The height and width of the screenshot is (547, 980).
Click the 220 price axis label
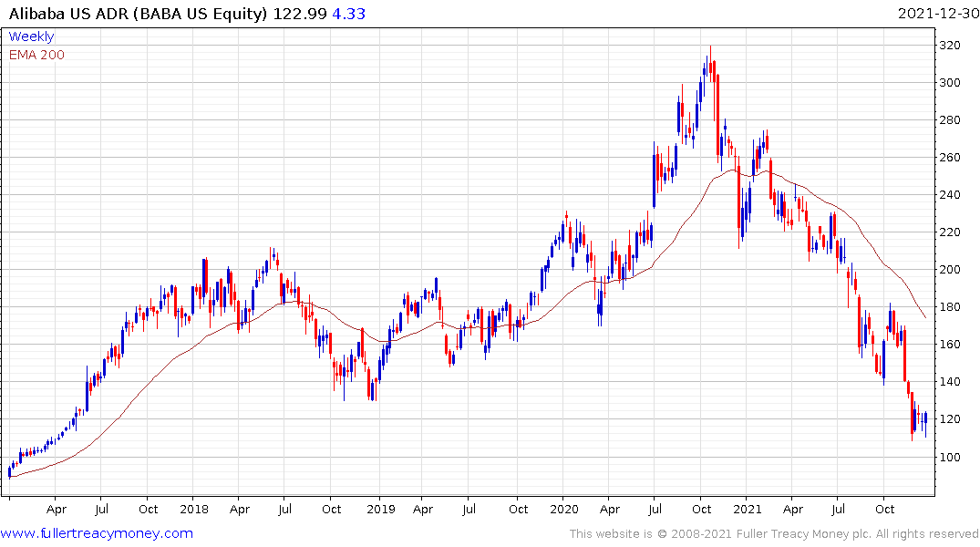click(x=950, y=232)
